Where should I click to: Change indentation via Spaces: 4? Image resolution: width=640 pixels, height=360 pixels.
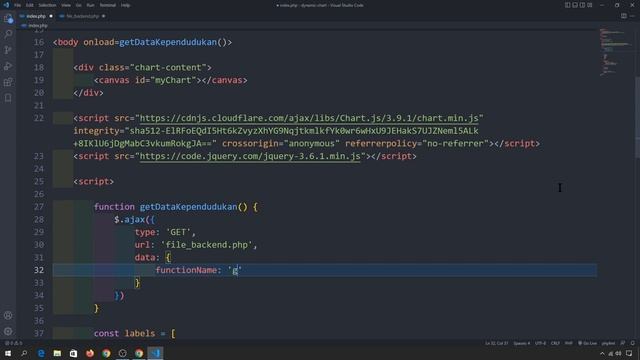tap(522, 343)
